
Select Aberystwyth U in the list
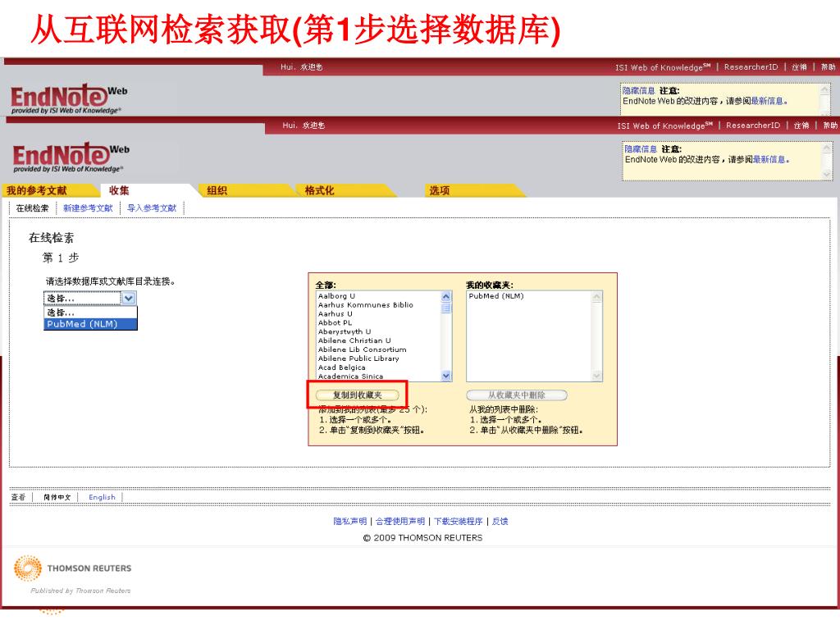point(345,331)
